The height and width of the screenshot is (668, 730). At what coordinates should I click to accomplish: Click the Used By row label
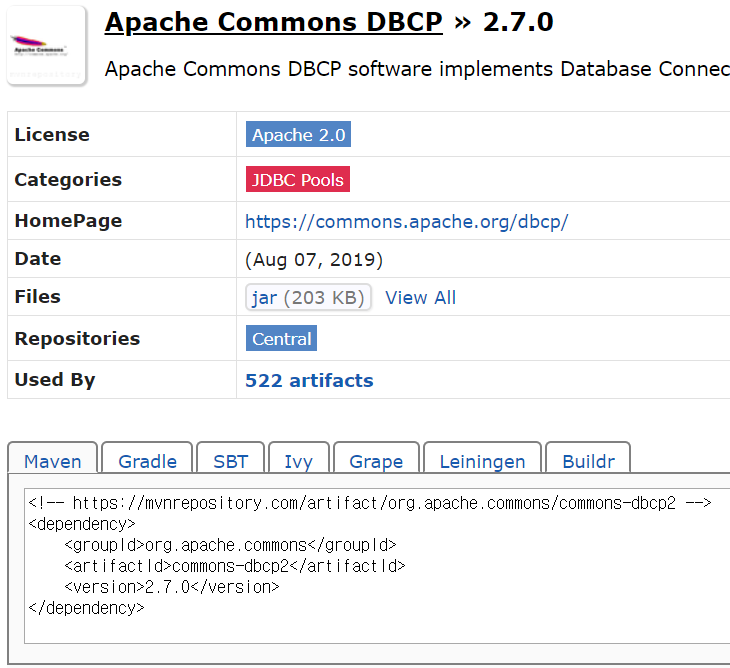pos(55,379)
